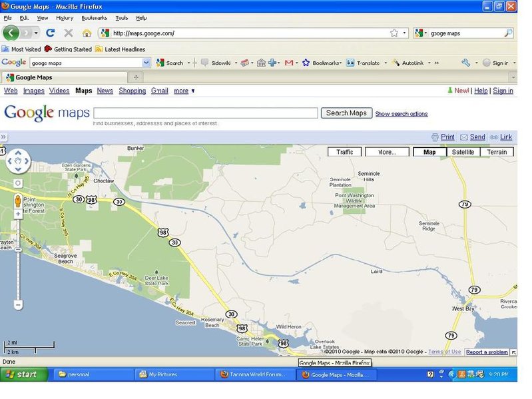
Task: Pan map left with the arrow control
Action: pos(9,161)
